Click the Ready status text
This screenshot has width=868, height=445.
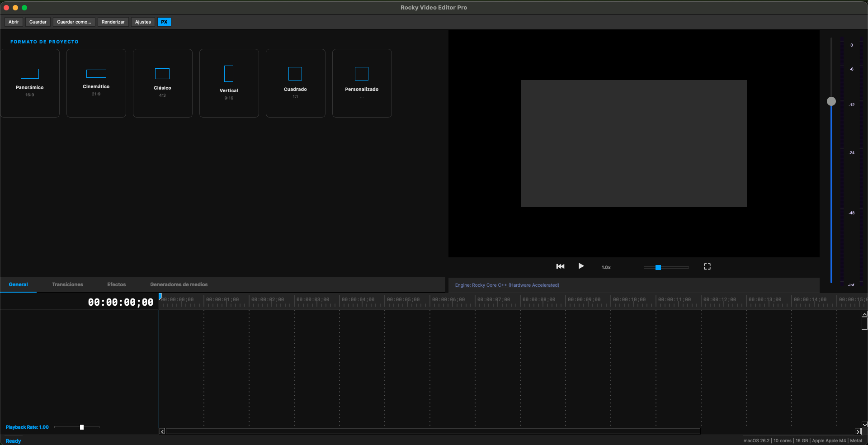click(x=13, y=441)
